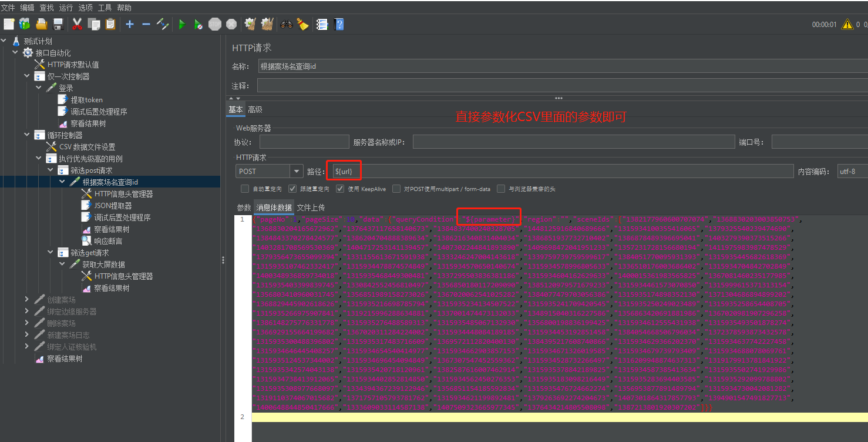Select 新建案场日志 tree item
868x442 pixels.
(x=68, y=335)
